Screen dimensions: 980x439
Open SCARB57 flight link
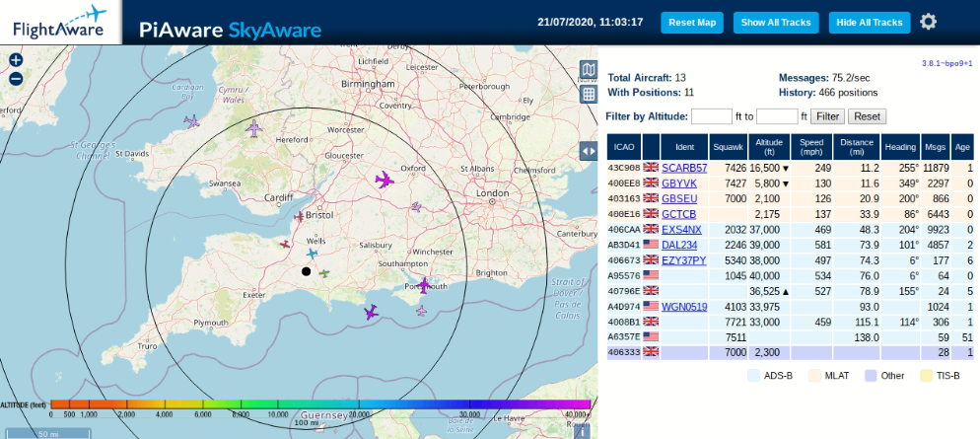pyautogui.click(x=684, y=169)
